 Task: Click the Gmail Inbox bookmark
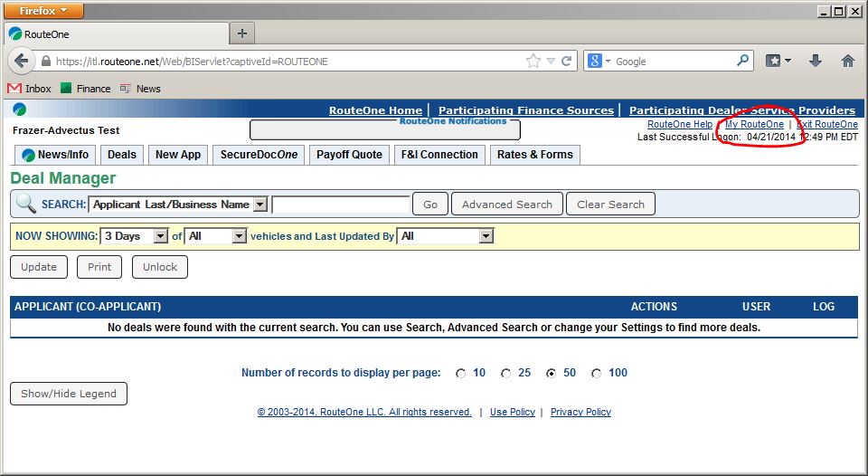pyautogui.click(x=29, y=89)
